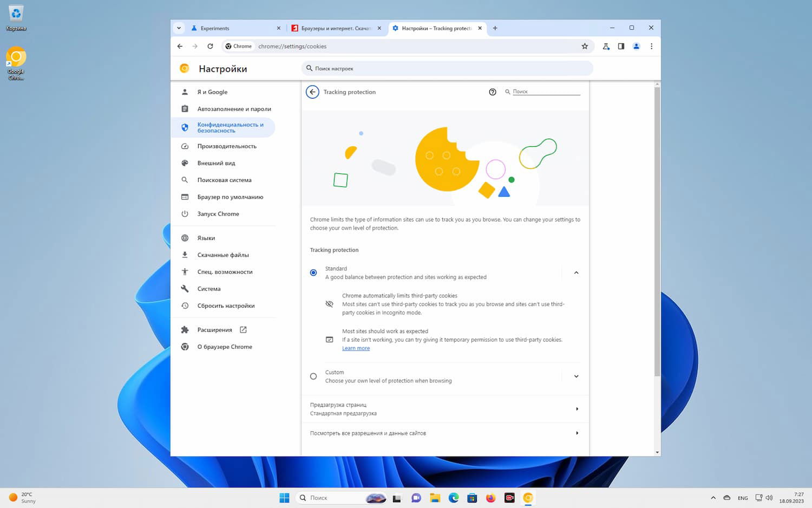The image size is (812, 508).
Task: Follow the Learn more link
Action: [356, 348]
